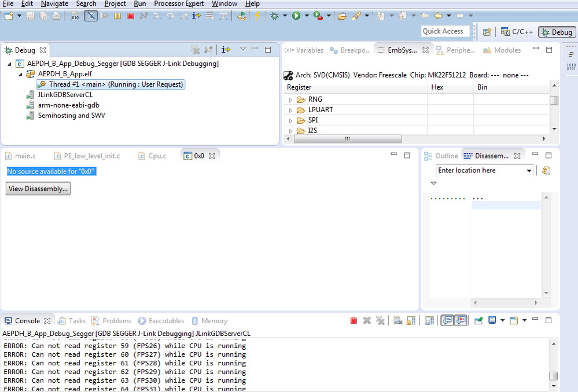The image size is (578, 392).
Task: Switch to the Modules tab
Action: [502, 50]
